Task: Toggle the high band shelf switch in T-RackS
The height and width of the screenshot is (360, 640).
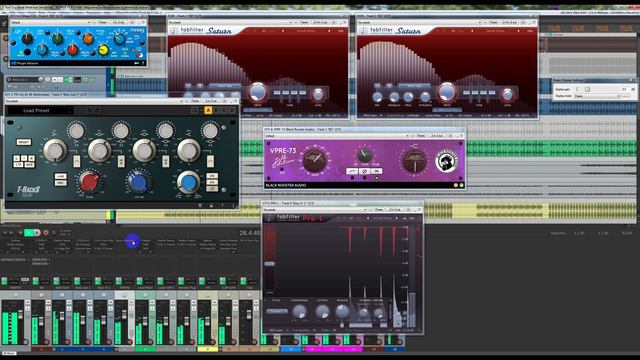Action: (x=210, y=161)
